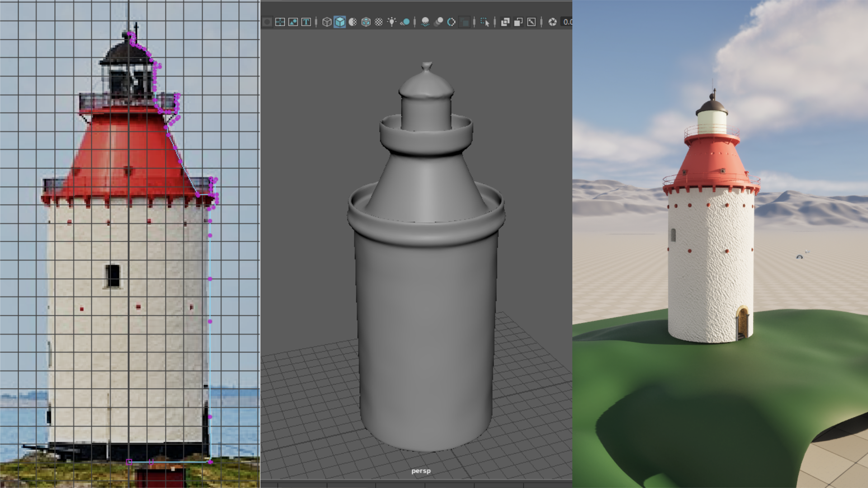Click the X-Ray Joints icon
Viewport: 868px width, 488px height.
(532, 22)
